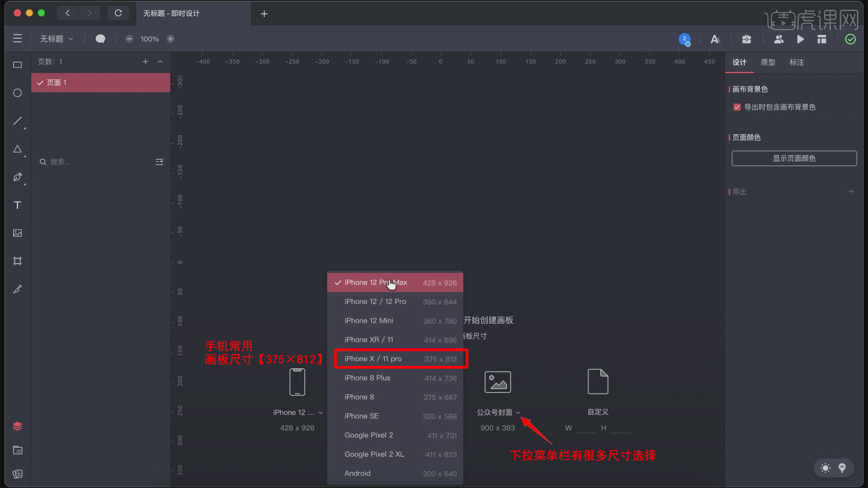868x488 pixels.
Task: Open the Layers panel icon
Action: pos(17,426)
